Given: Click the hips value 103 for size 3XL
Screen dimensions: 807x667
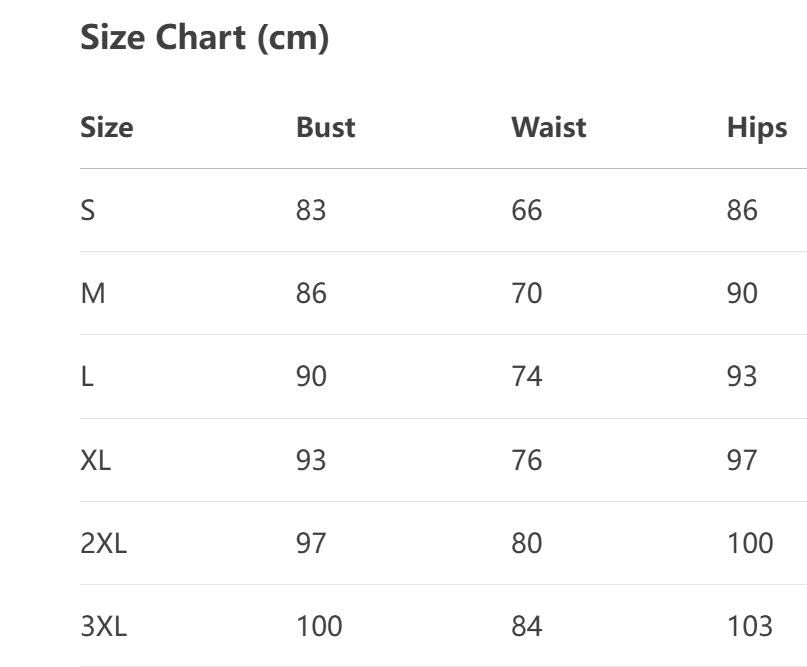Looking at the screenshot, I should [x=750, y=626].
